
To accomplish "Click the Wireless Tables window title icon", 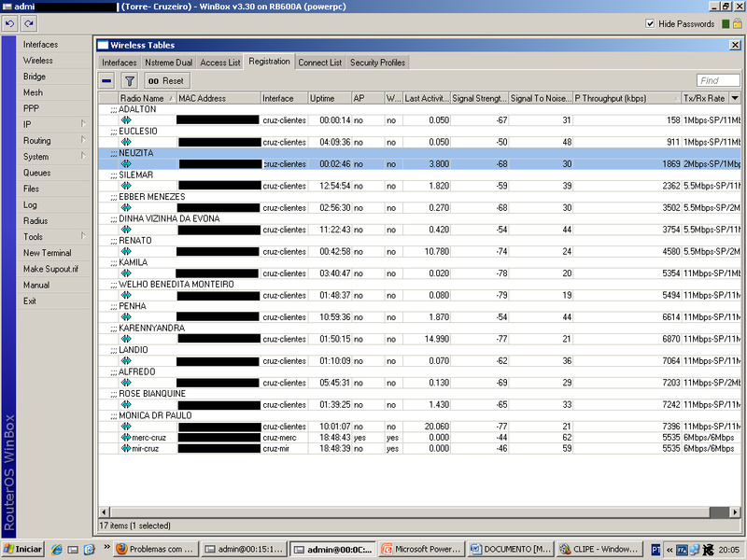I will tap(103, 45).
